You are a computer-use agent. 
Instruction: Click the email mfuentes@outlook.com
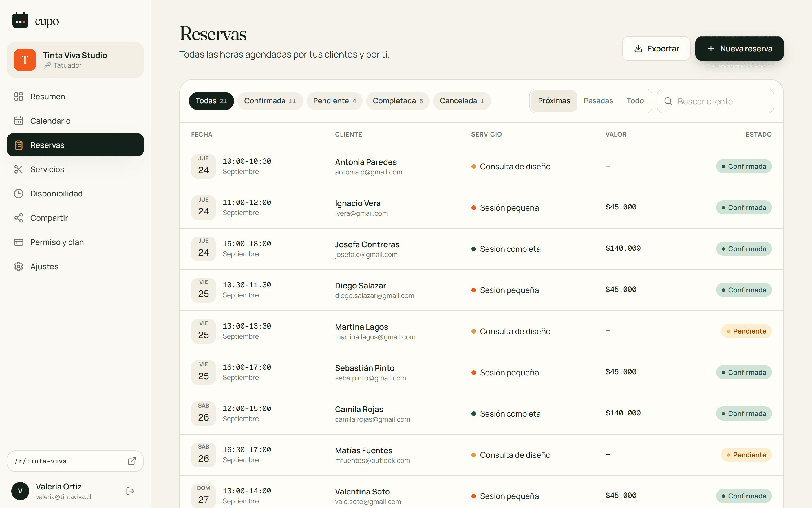click(372, 461)
